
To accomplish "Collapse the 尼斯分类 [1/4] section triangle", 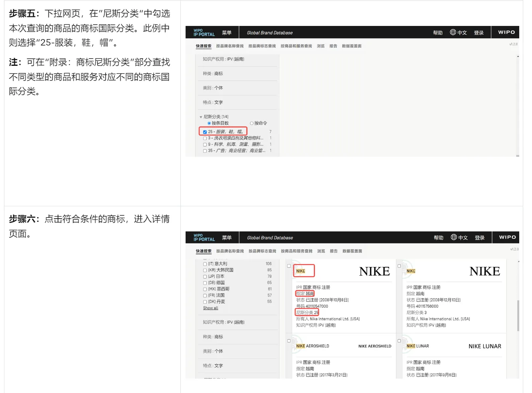I will point(201,117).
